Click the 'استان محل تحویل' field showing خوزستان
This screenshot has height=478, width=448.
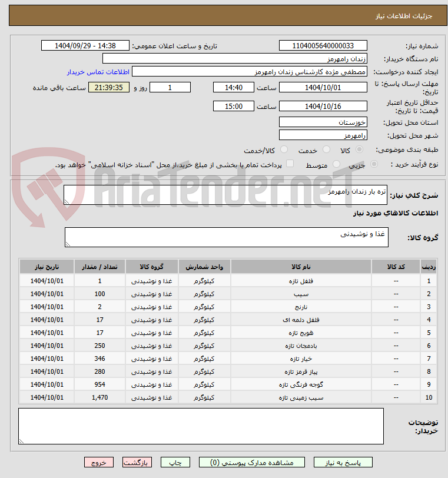323,122
